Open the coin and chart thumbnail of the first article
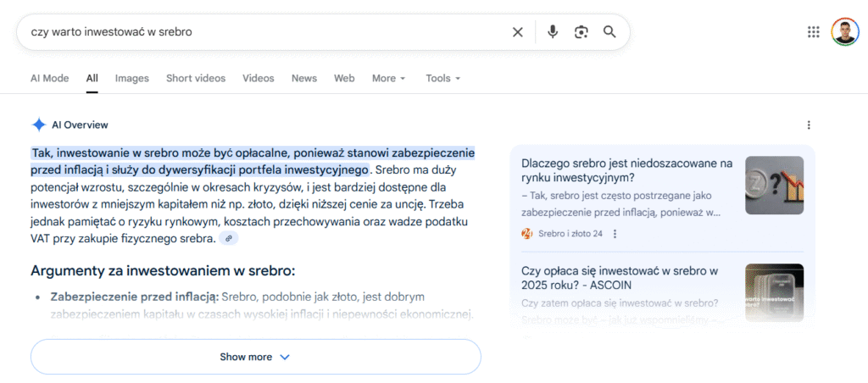Image resolution: width=868 pixels, height=383 pixels. pyautogui.click(x=774, y=186)
